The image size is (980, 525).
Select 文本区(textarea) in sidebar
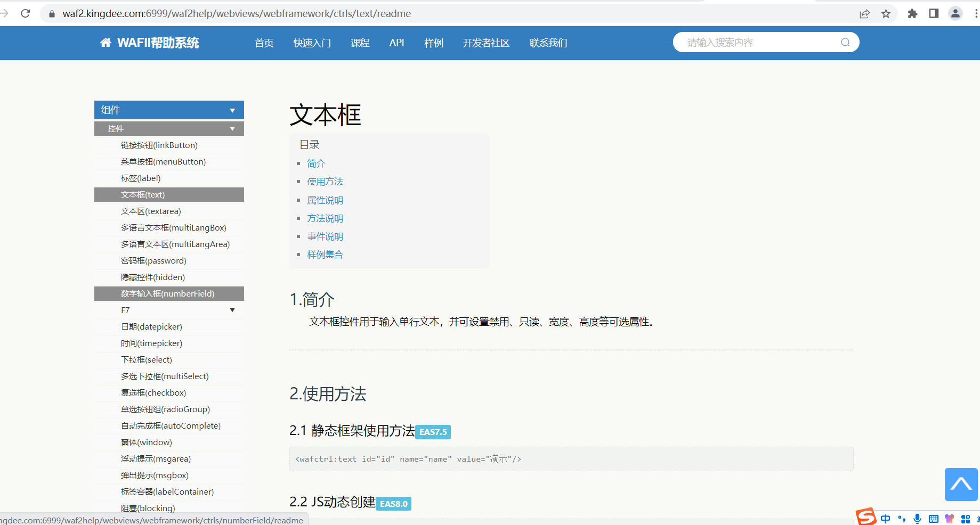point(169,211)
